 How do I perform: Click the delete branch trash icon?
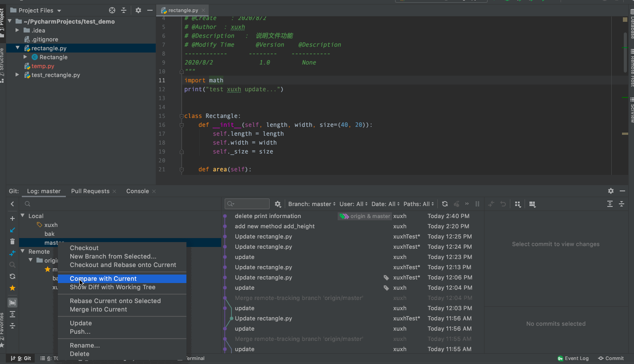coord(12,242)
